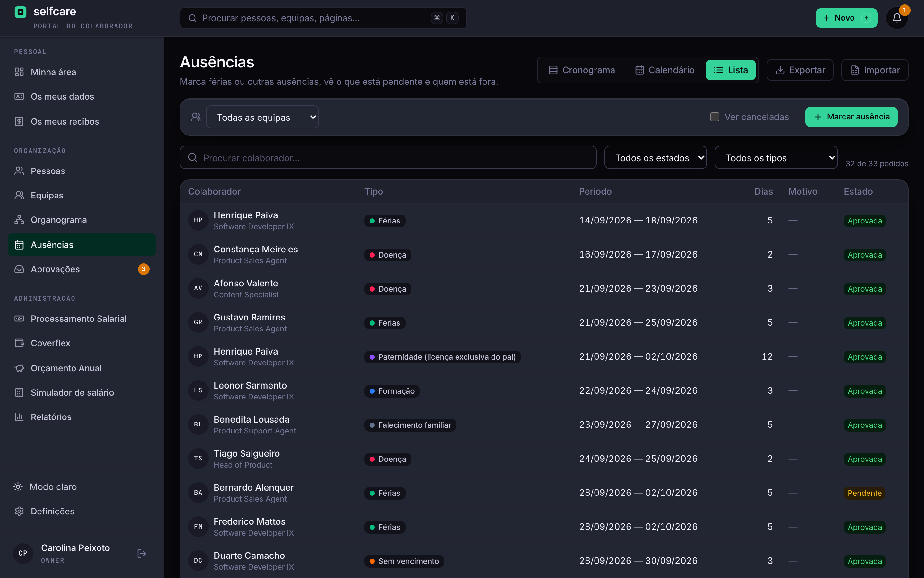The image size is (924, 578).
Task: Click the Orçamento Anual piggy bank icon
Action: click(x=19, y=368)
